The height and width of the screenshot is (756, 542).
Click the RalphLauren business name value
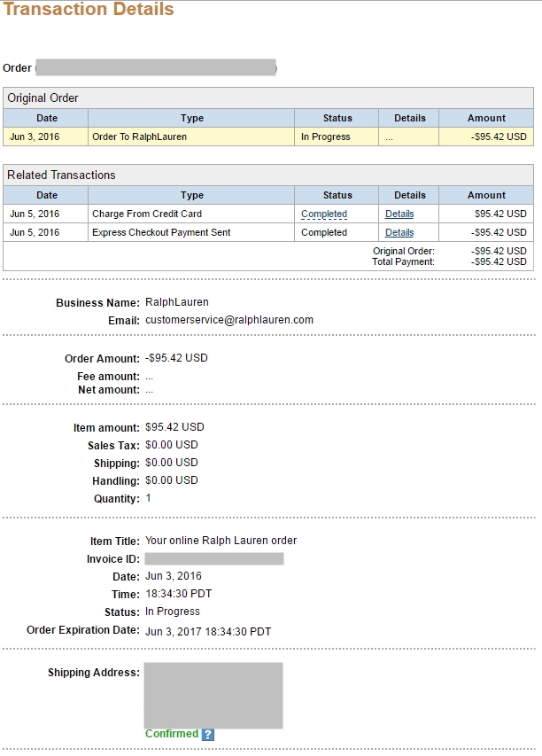click(x=176, y=302)
